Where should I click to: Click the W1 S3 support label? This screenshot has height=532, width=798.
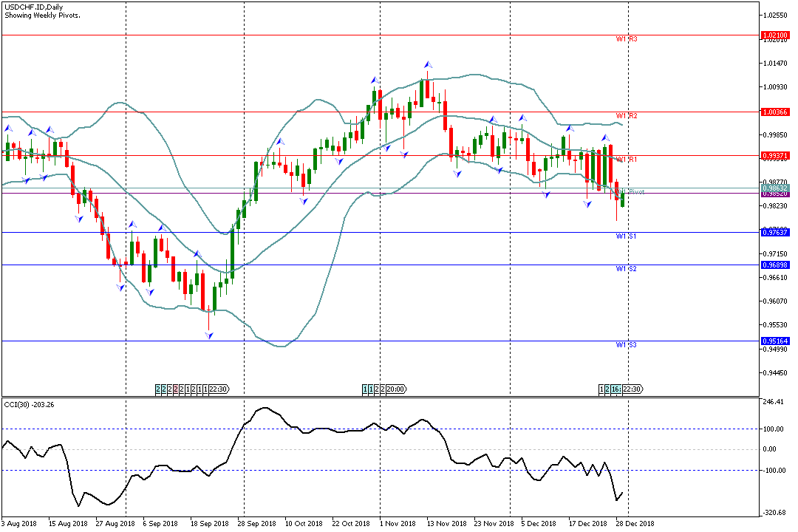pyautogui.click(x=627, y=345)
